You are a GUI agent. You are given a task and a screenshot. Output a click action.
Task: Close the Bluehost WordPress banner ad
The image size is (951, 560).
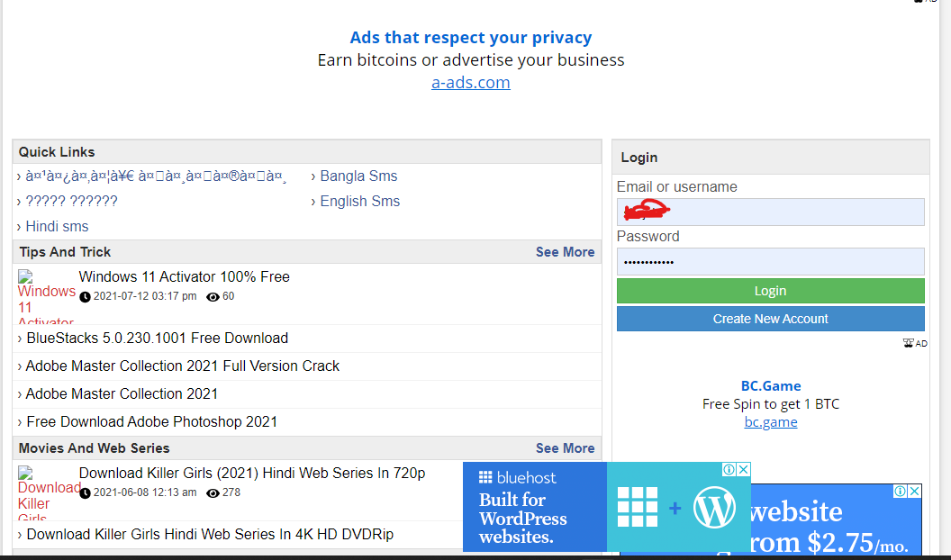tap(743, 470)
